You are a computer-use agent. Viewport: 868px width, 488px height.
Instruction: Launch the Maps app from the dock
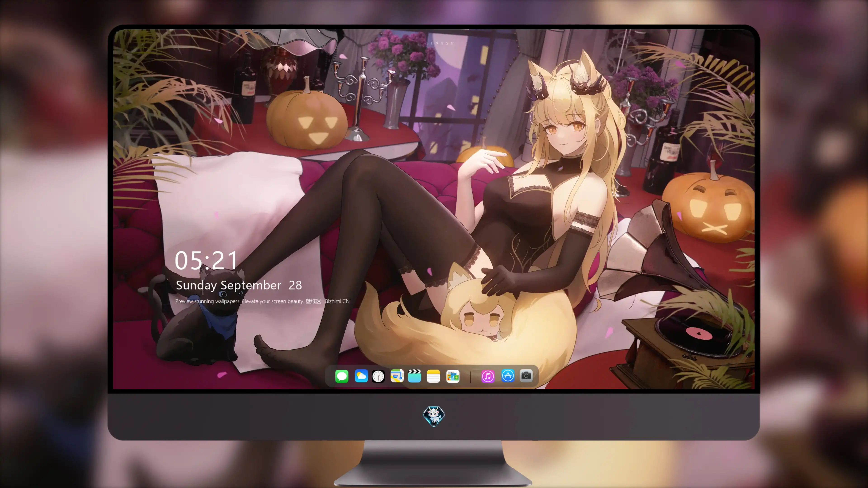click(397, 376)
